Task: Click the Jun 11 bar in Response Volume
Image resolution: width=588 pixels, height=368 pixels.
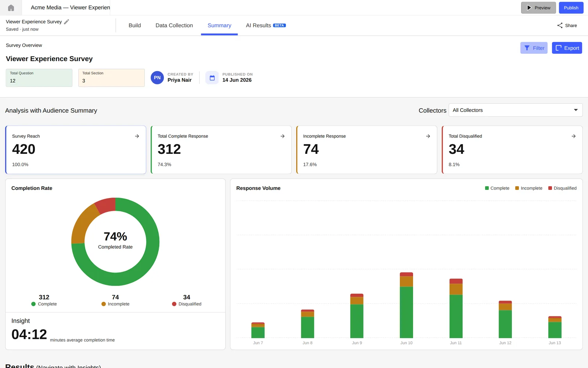Action: pos(456,308)
